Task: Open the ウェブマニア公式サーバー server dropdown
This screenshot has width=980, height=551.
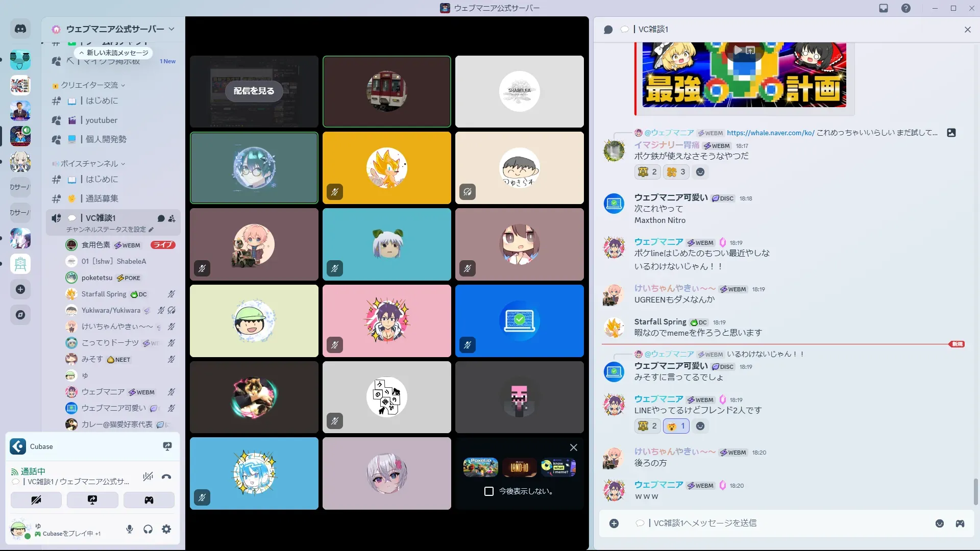Action: point(115,29)
